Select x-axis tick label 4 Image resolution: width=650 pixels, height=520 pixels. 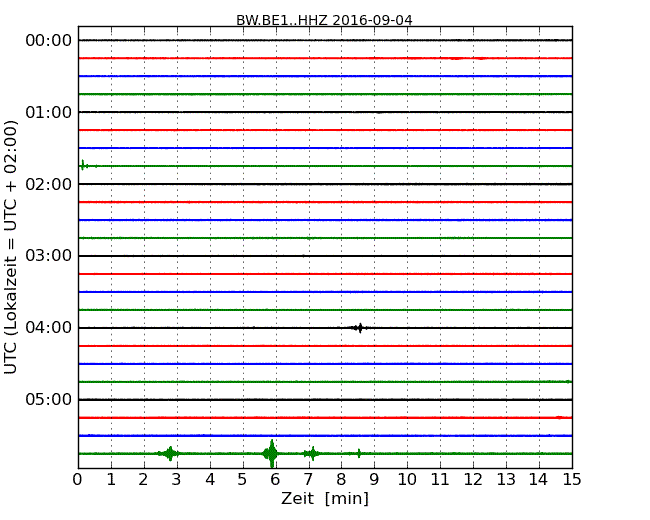(x=210, y=480)
